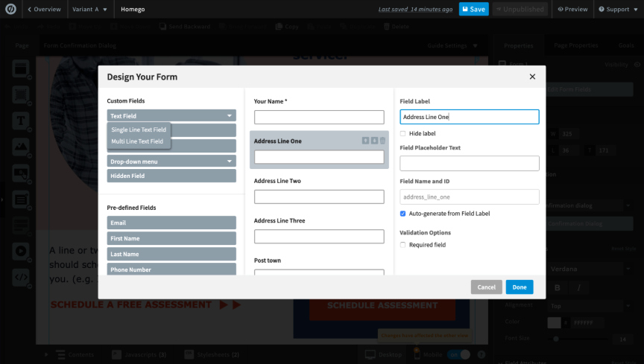Screen dimensions: 644x364
Task: Toggle italic in properties panel
Action: (578, 287)
